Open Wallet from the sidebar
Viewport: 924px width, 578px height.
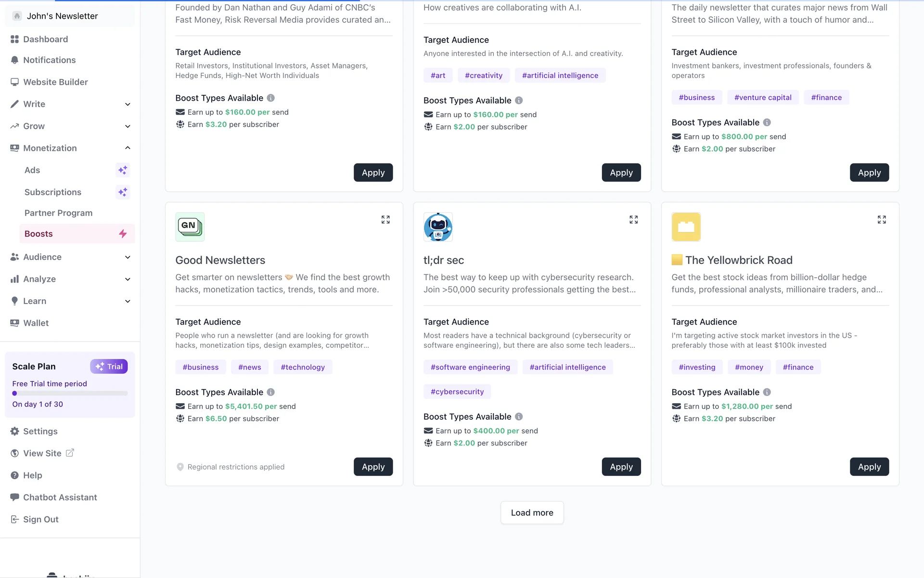pyautogui.click(x=36, y=323)
